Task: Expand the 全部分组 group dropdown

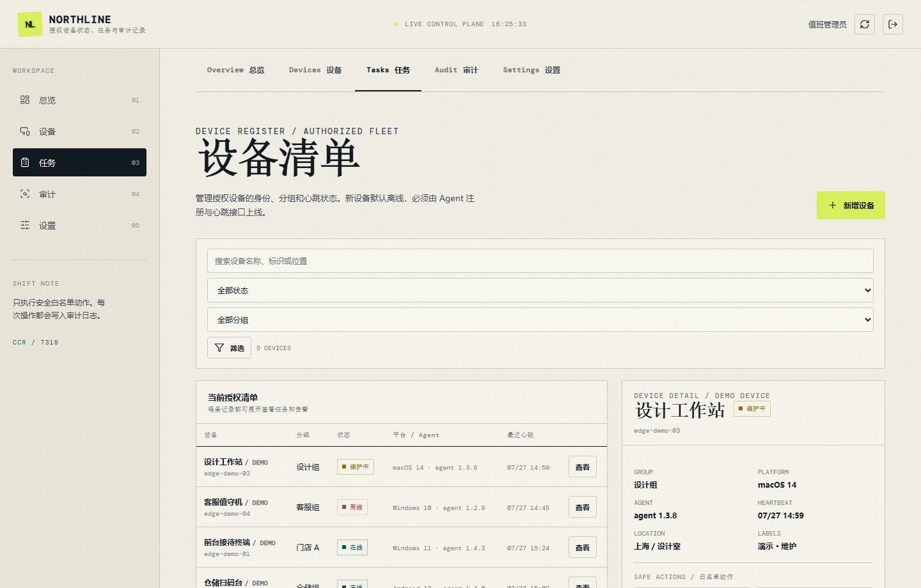Action: tap(540, 320)
